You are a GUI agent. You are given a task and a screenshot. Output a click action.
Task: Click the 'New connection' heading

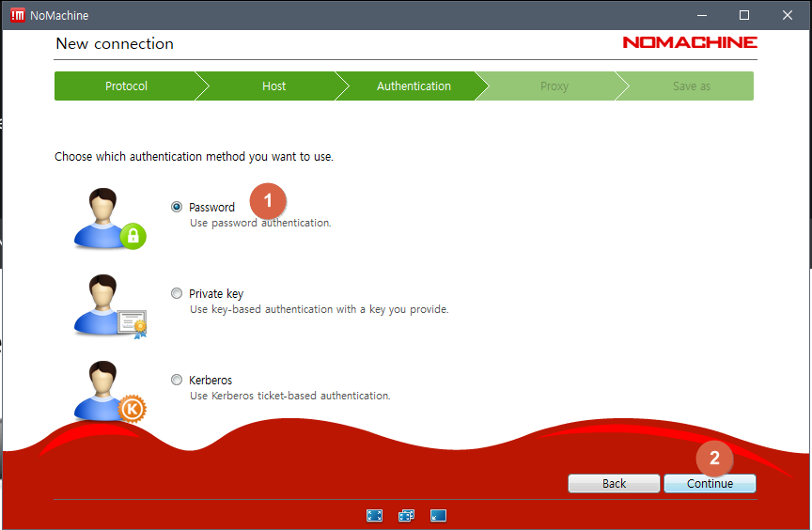pos(115,44)
